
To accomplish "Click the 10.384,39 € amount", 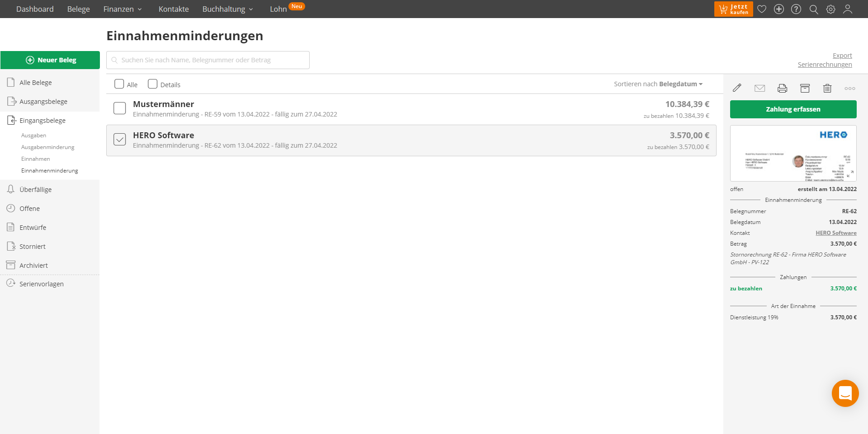I will tap(687, 104).
